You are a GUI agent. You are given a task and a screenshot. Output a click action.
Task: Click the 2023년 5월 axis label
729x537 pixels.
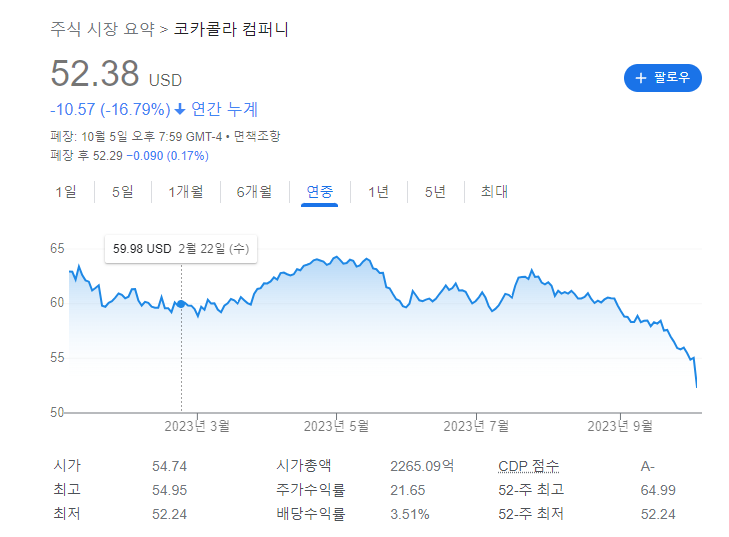tap(336, 426)
